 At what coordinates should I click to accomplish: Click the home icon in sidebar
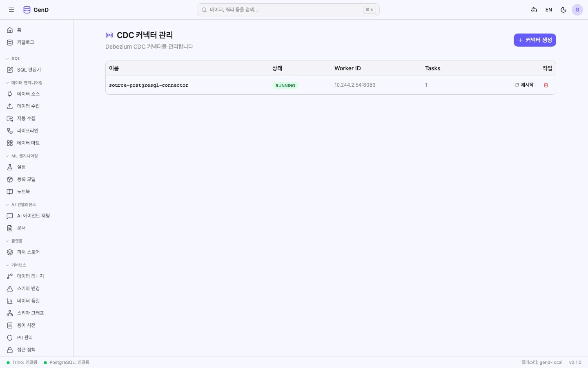pyautogui.click(x=10, y=30)
